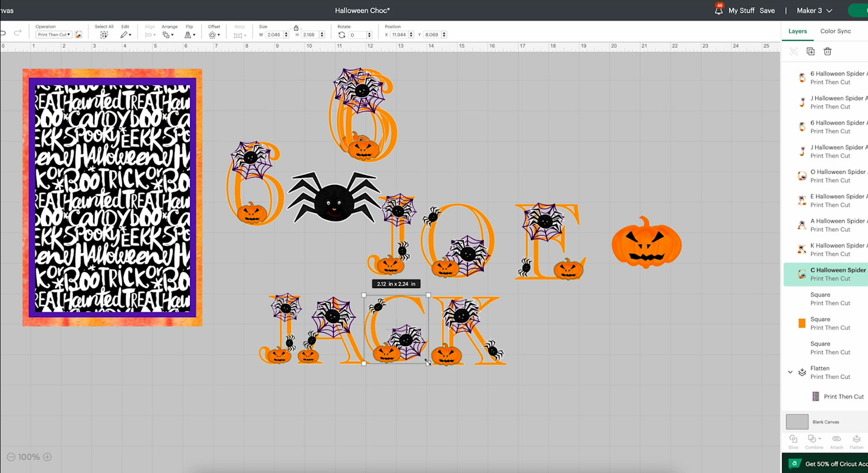Delete the selected layer with trash icon
Image resolution: width=868 pixels, height=473 pixels.
tap(827, 51)
